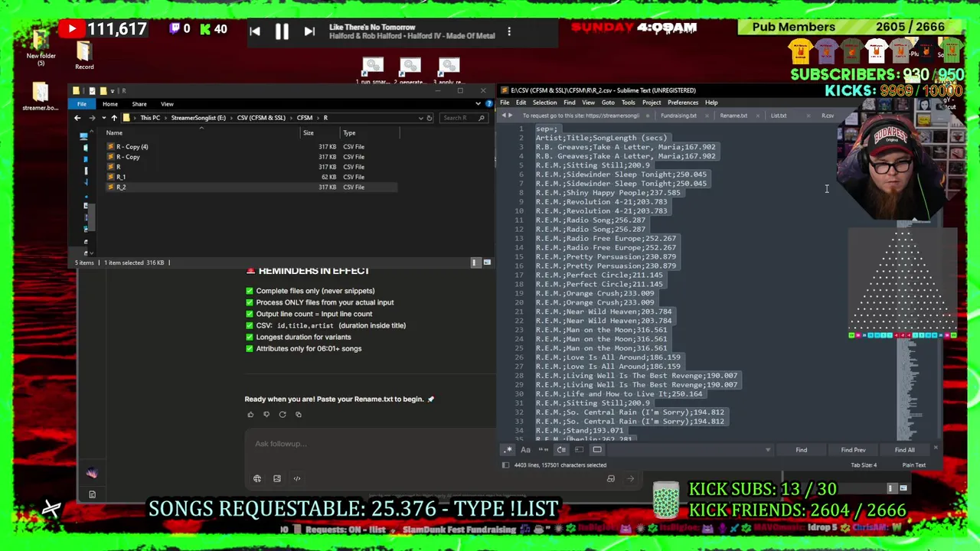Image resolution: width=980 pixels, height=551 pixels.
Task: Pause the playing song in media overlay
Action: (282, 31)
